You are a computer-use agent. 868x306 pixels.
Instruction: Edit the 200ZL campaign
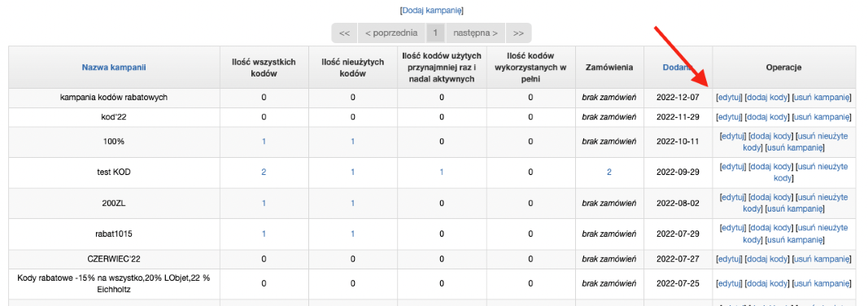pyautogui.click(x=732, y=197)
